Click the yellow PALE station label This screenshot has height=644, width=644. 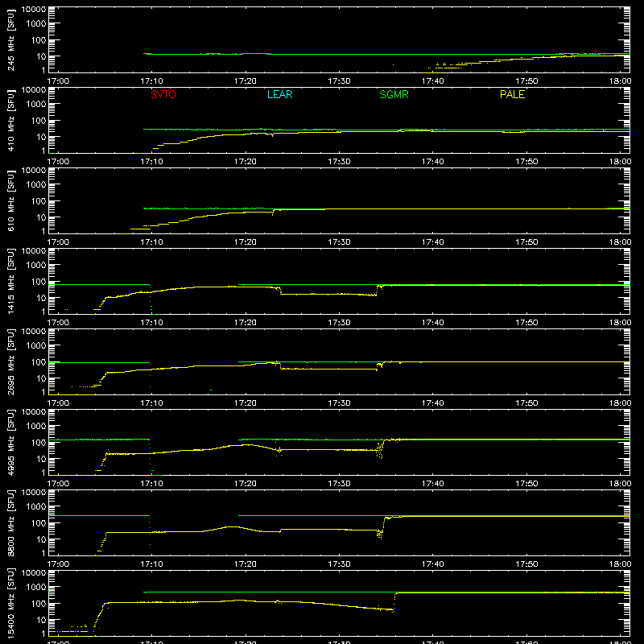512,94
